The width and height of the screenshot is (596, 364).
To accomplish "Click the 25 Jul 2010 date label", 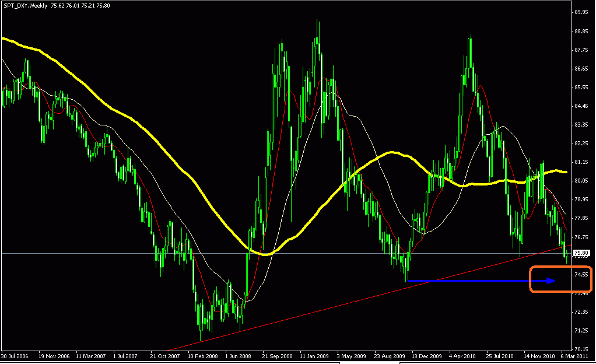I will (x=499, y=356).
